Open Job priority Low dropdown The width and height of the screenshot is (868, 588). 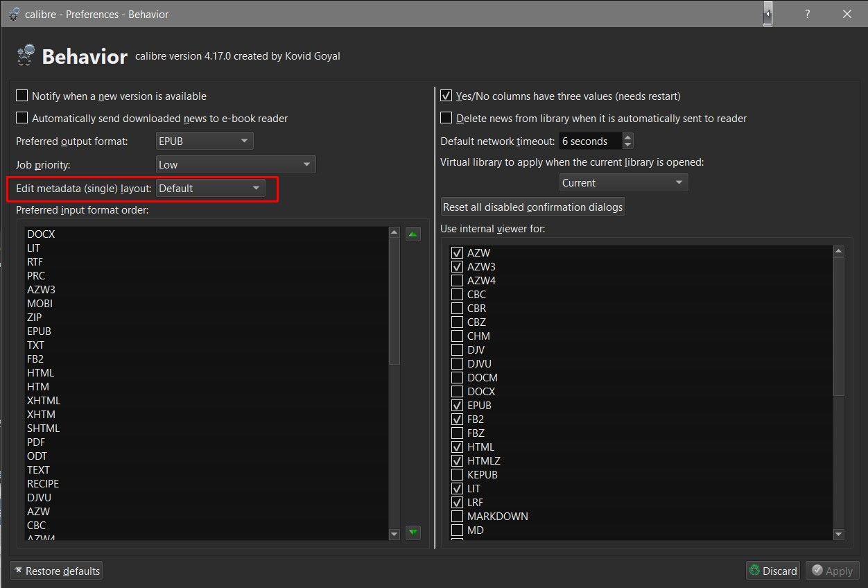point(236,164)
